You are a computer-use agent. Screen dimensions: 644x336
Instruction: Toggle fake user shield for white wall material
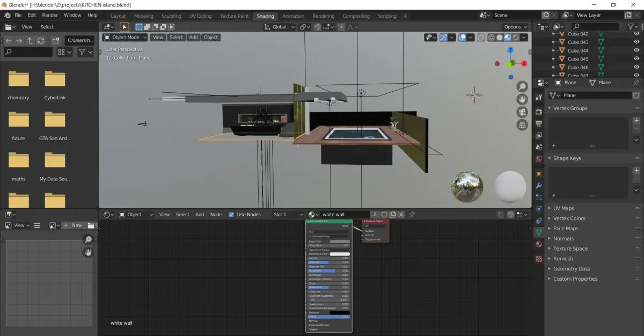click(384, 215)
